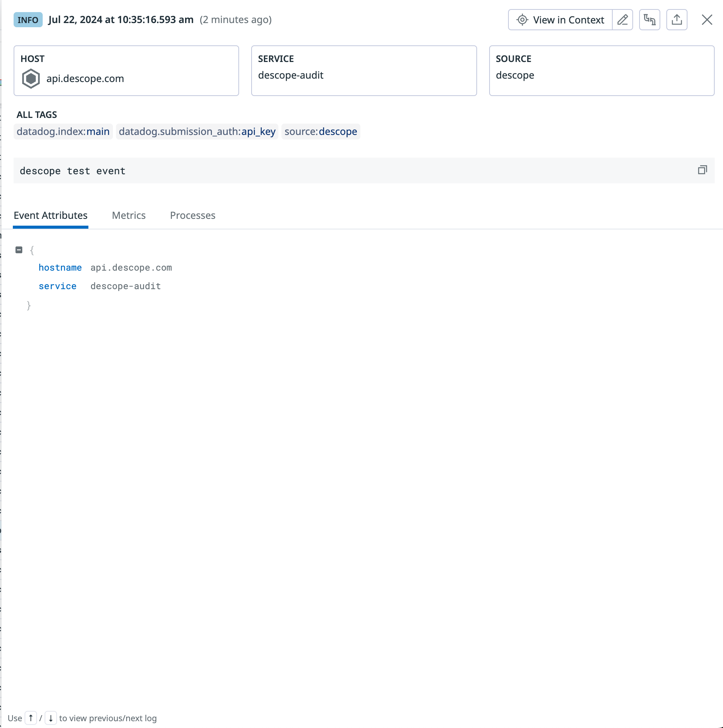Open the share/export log icon
This screenshot has width=723, height=728.
pyautogui.click(x=676, y=20)
